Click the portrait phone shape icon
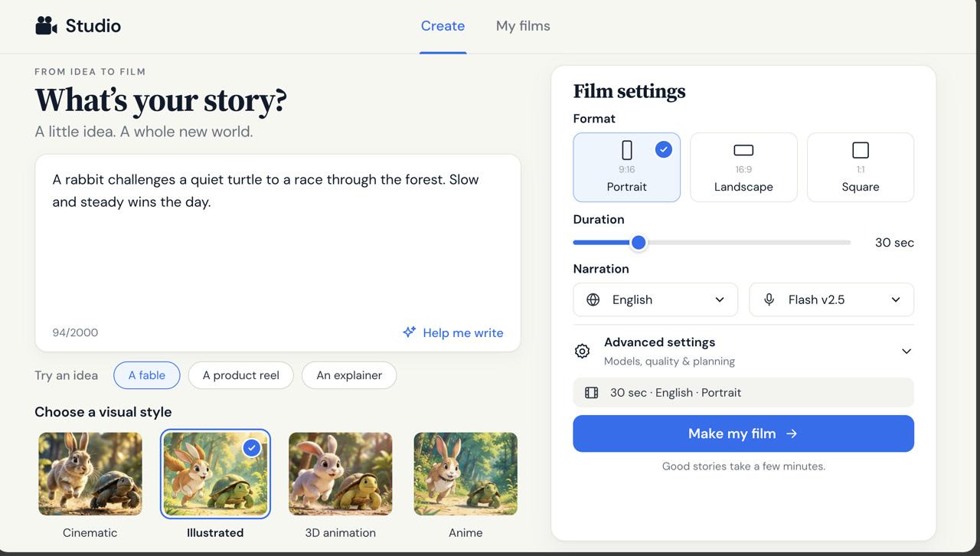The image size is (980, 556). [627, 150]
